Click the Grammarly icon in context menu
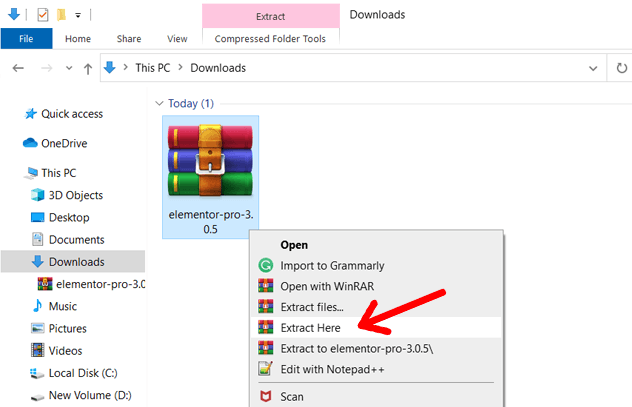632x407 pixels. click(x=266, y=266)
